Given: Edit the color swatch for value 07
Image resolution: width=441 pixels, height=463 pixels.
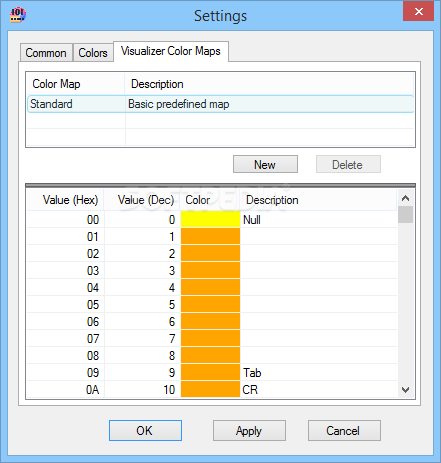Looking at the screenshot, I should (210, 338).
